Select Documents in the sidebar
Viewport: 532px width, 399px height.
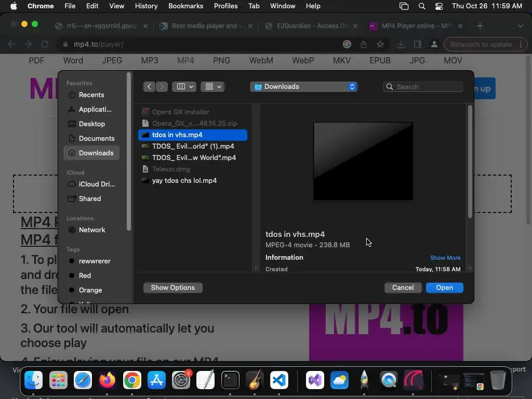(91, 138)
